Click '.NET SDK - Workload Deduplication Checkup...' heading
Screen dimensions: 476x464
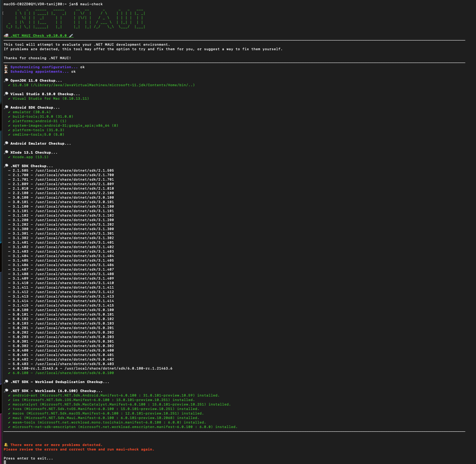(60, 382)
